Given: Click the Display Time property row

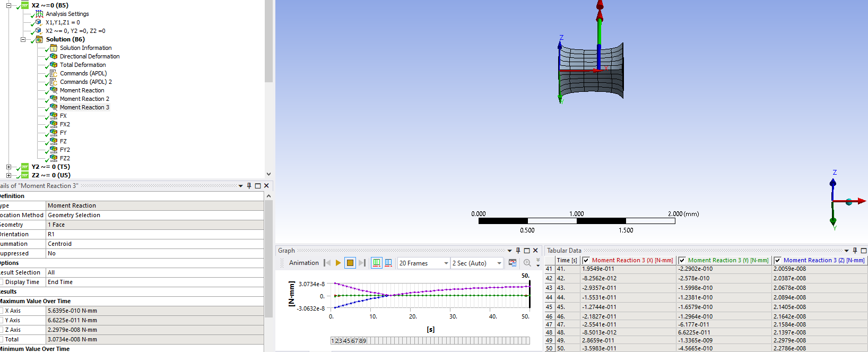Looking at the screenshot, I should pyautogui.click(x=22, y=282).
